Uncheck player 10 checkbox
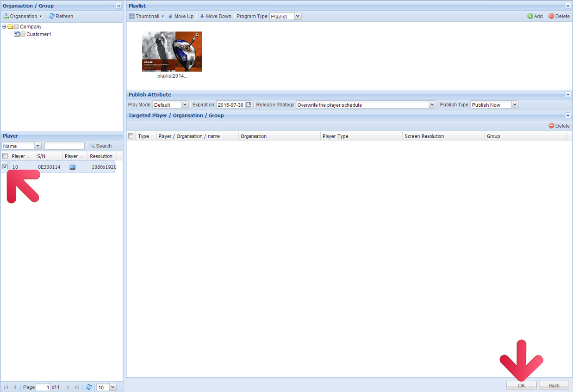The height and width of the screenshot is (392, 573). [x=5, y=167]
